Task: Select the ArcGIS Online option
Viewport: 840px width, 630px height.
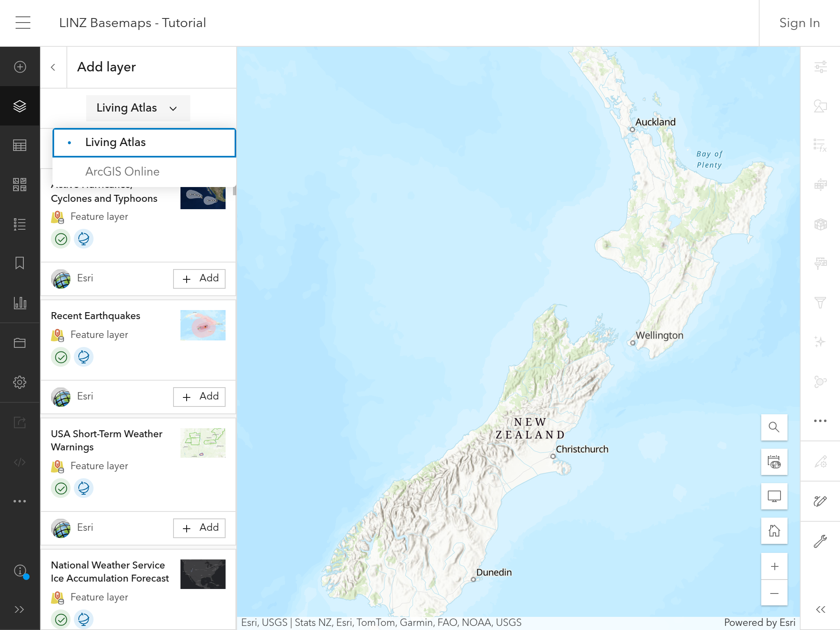Action: [122, 171]
